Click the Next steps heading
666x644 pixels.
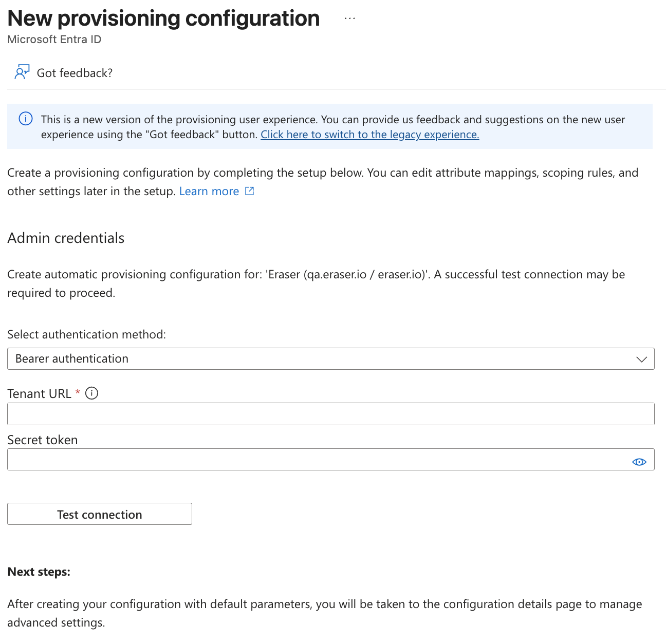[39, 572]
